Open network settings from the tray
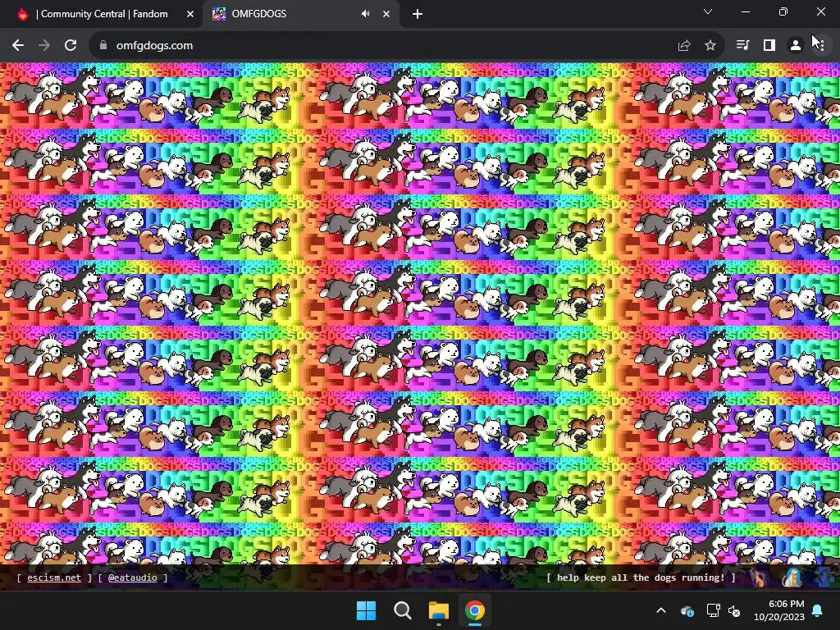The height and width of the screenshot is (630, 840). coord(713,610)
